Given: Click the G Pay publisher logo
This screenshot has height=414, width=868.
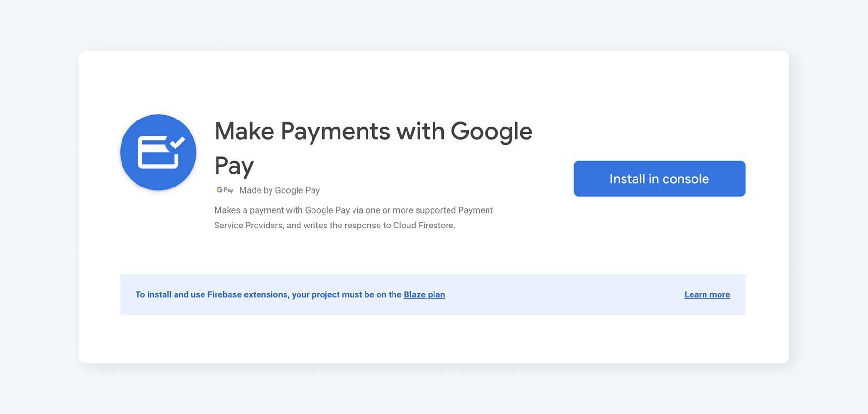Looking at the screenshot, I should pyautogui.click(x=225, y=190).
